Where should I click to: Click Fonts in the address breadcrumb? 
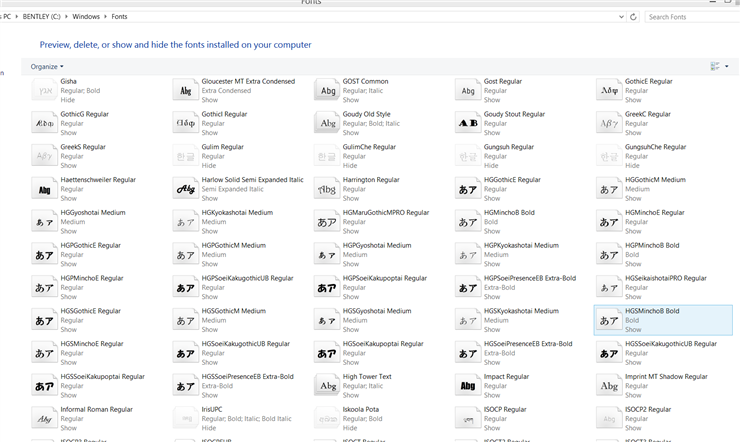(x=119, y=17)
